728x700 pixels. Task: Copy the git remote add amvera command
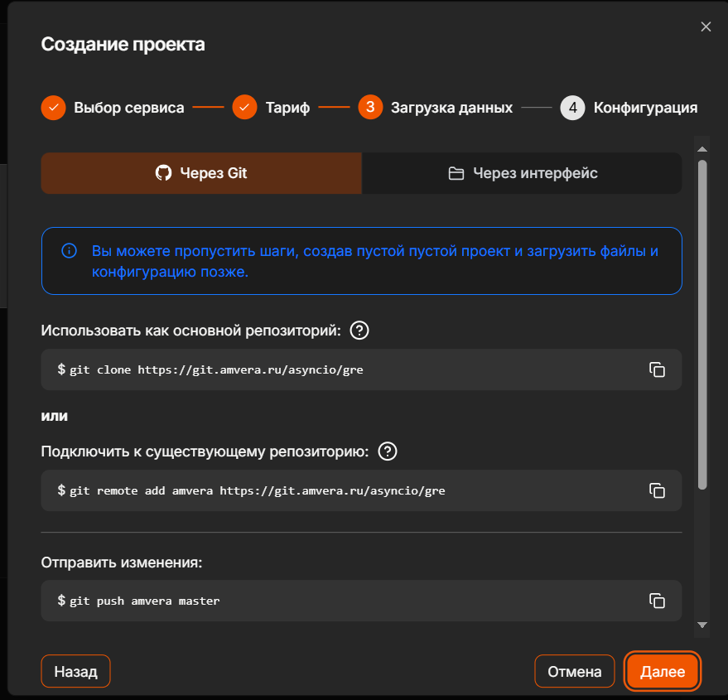tap(658, 490)
